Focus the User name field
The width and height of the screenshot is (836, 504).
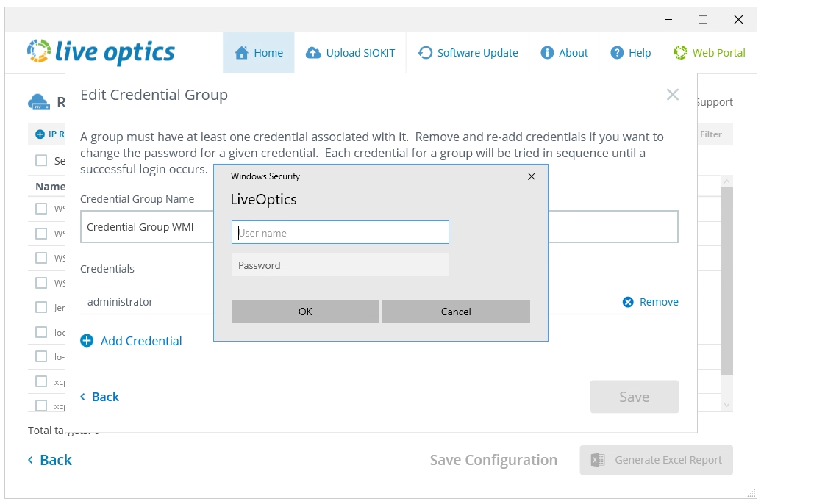pyautogui.click(x=340, y=232)
